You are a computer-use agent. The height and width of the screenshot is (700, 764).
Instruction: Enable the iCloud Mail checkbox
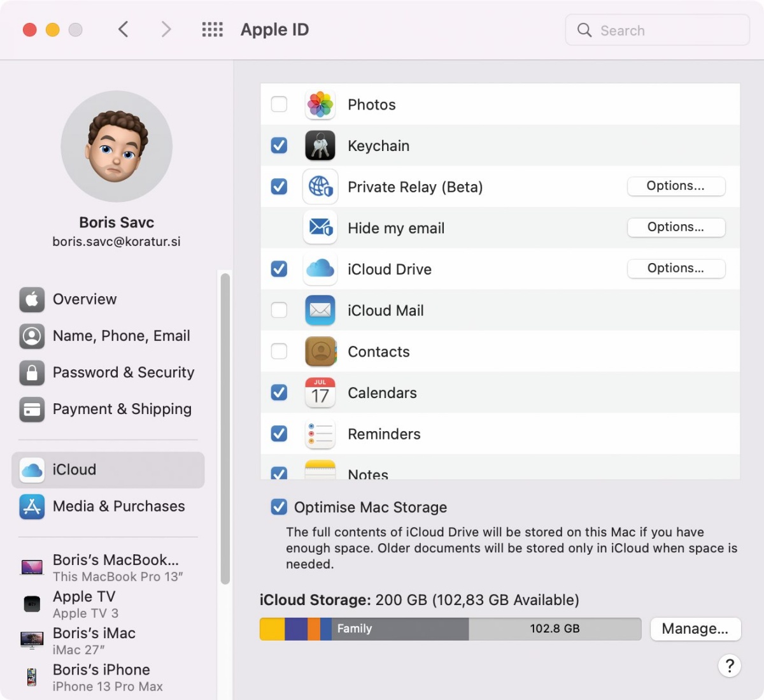279,310
